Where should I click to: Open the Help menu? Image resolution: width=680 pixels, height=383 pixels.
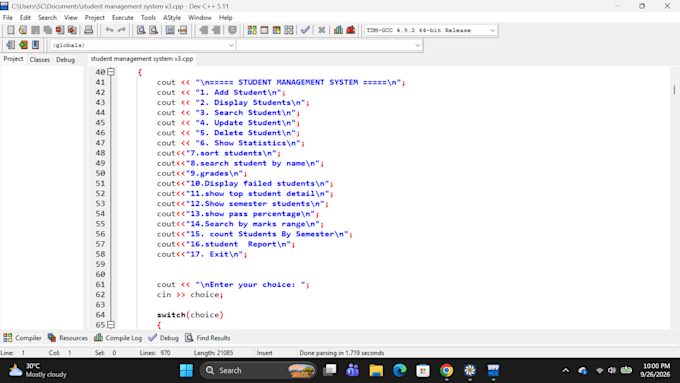[x=226, y=17]
